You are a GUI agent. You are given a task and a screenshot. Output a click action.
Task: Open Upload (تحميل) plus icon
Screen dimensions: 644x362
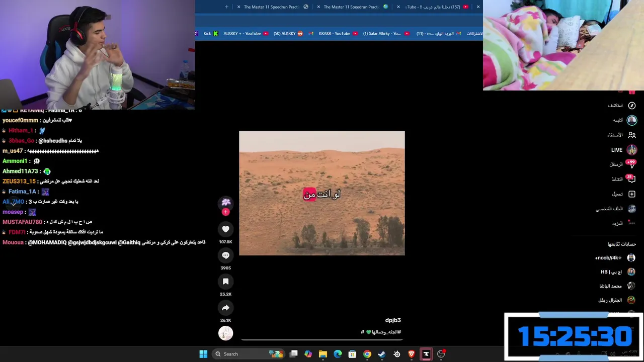point(632,194)
